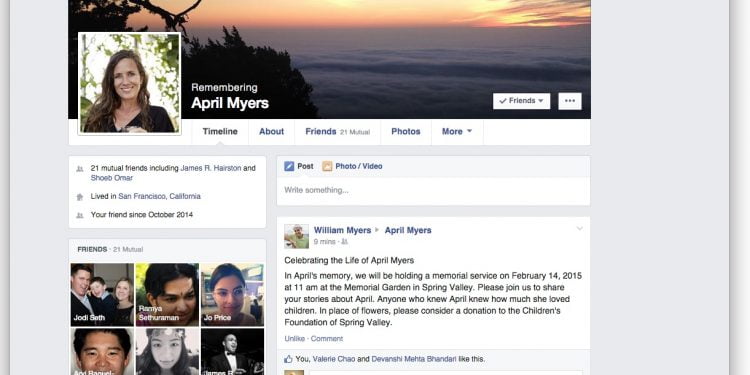Click the thumbs-up likes icon
750x375 pixels.
[288, 359]
